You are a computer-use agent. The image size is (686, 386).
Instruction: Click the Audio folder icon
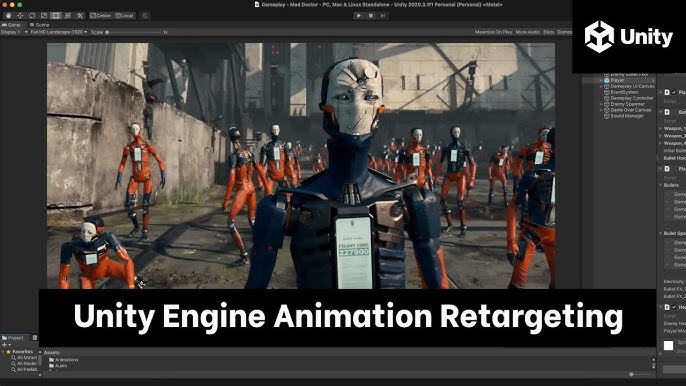click(52, 365)
